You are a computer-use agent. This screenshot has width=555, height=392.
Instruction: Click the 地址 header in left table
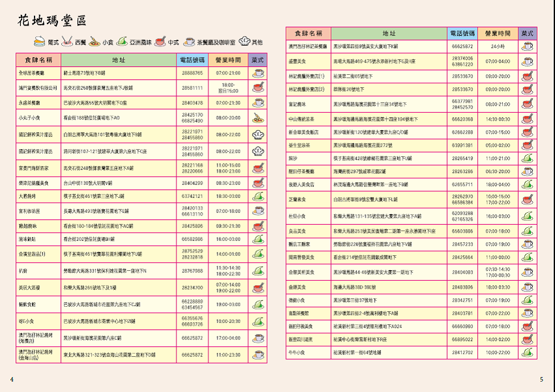coord(119,59)
